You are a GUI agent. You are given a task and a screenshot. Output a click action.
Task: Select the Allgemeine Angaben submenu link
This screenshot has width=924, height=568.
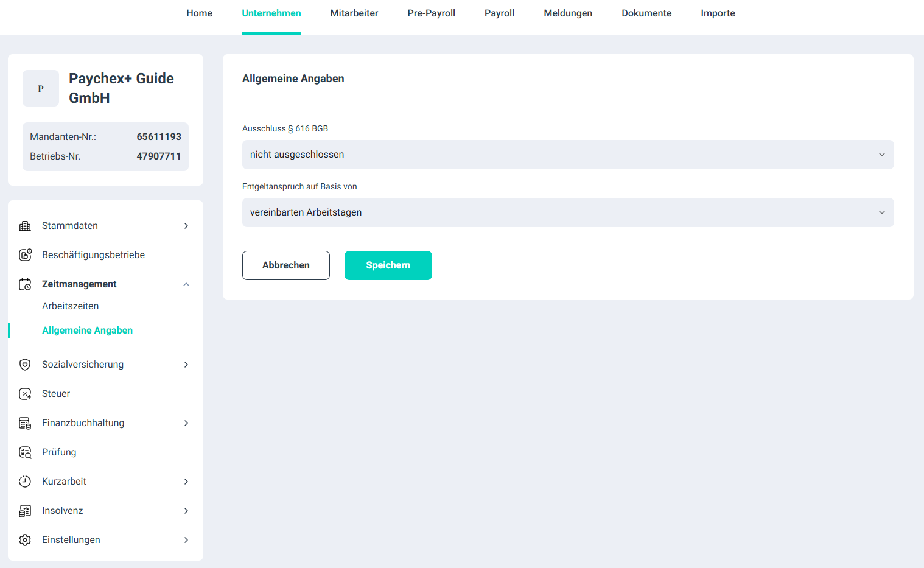click(x=88, y=331)
